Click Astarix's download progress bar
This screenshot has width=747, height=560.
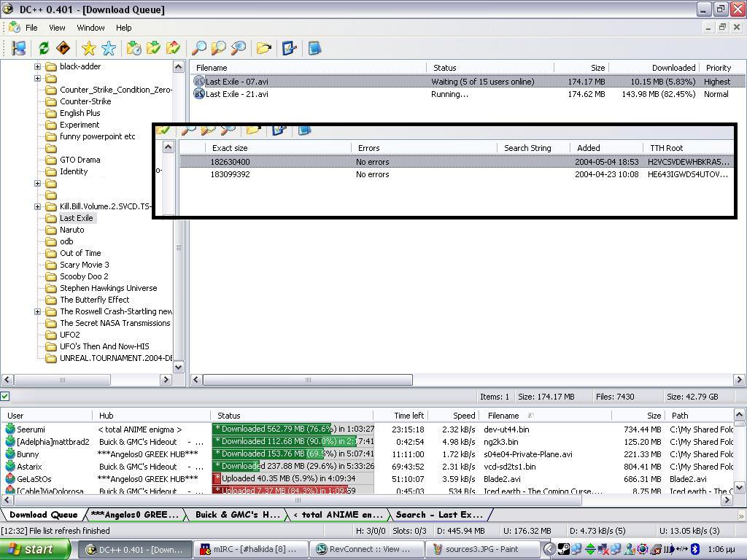click(293, 466)
